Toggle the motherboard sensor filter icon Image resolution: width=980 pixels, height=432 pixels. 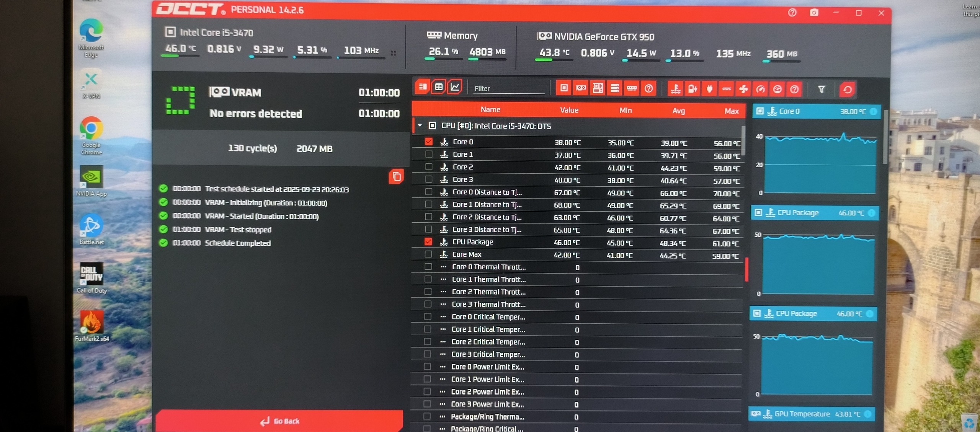598,88
